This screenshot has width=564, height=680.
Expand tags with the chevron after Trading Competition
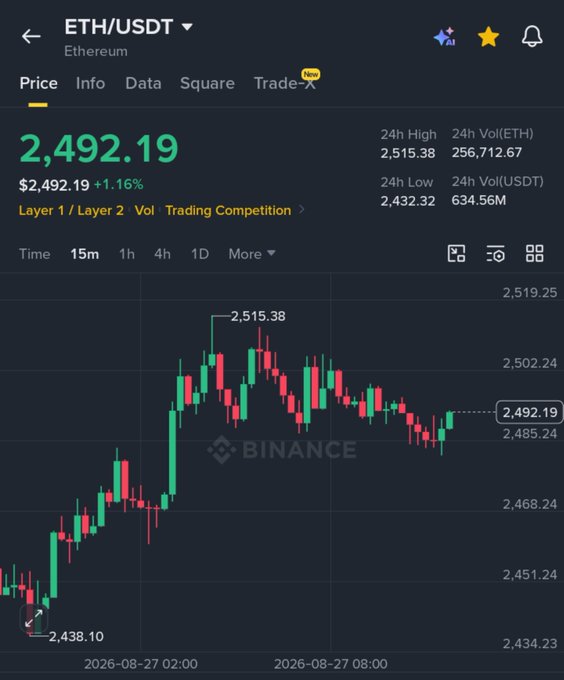click(302, 210)
